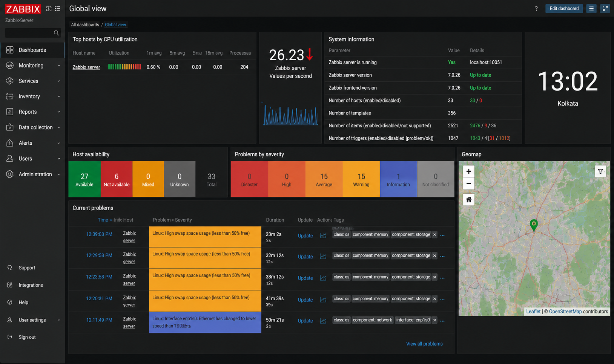Open the Geomap severity filter

point(600,171)
